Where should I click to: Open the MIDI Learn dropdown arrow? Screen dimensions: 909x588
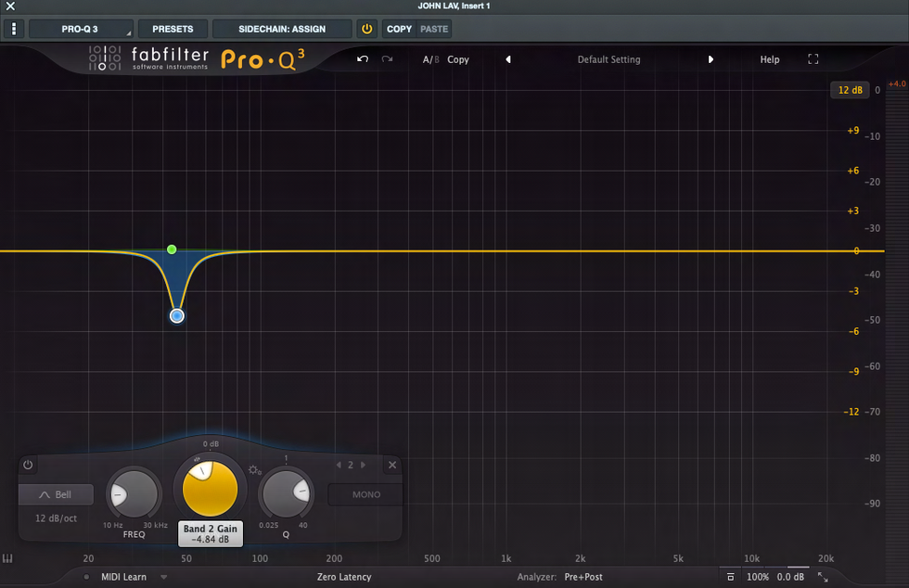click(x=164, y=577)
